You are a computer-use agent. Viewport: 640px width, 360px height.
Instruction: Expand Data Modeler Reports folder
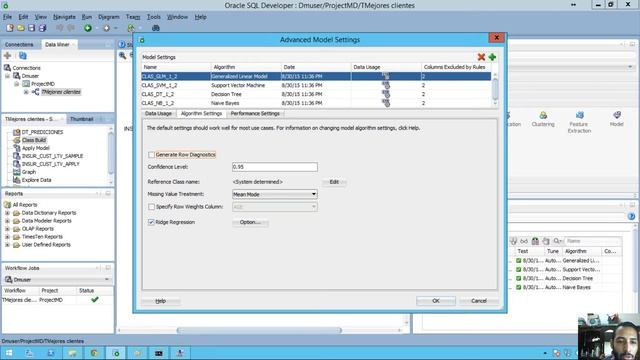click(7, 221)
